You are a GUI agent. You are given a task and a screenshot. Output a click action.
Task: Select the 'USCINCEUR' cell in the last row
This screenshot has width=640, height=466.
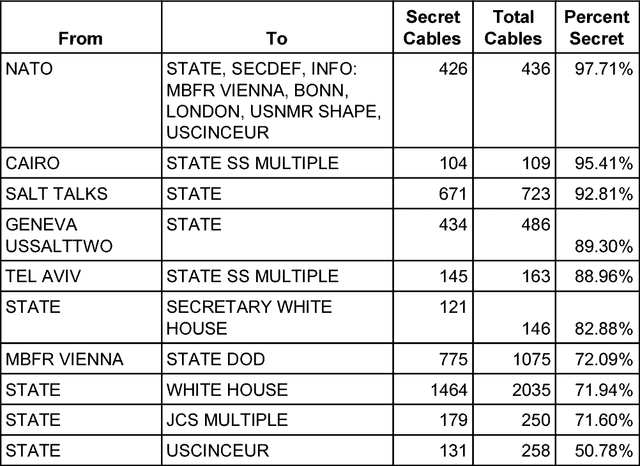(219, 452)
